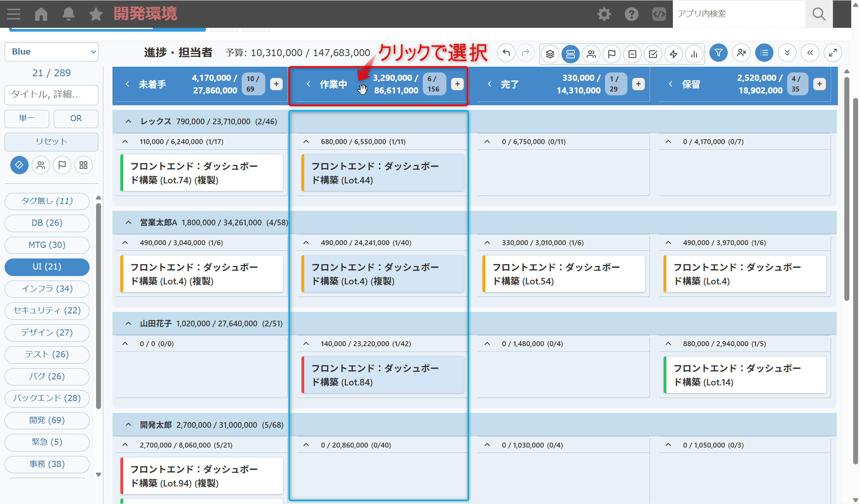Select the 完了 column header
The image size is (860, 504).
click(x=509, y=84)
